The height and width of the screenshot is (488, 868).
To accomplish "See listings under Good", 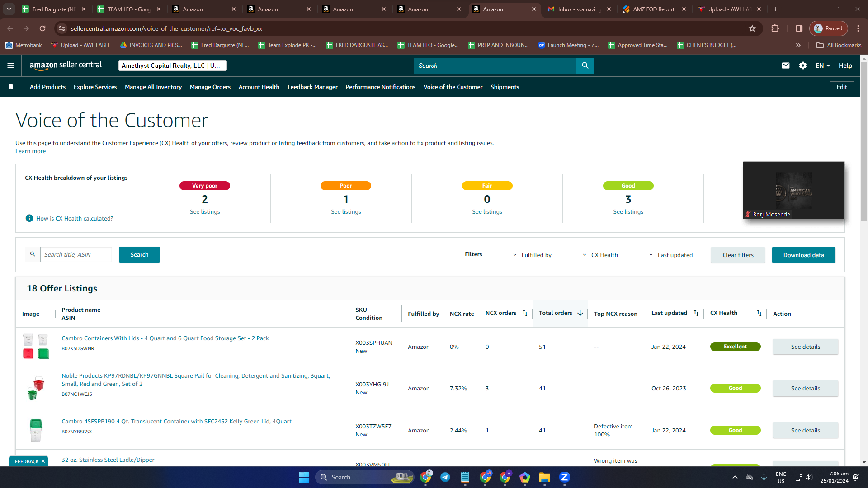I will click(x=628, y=211).
